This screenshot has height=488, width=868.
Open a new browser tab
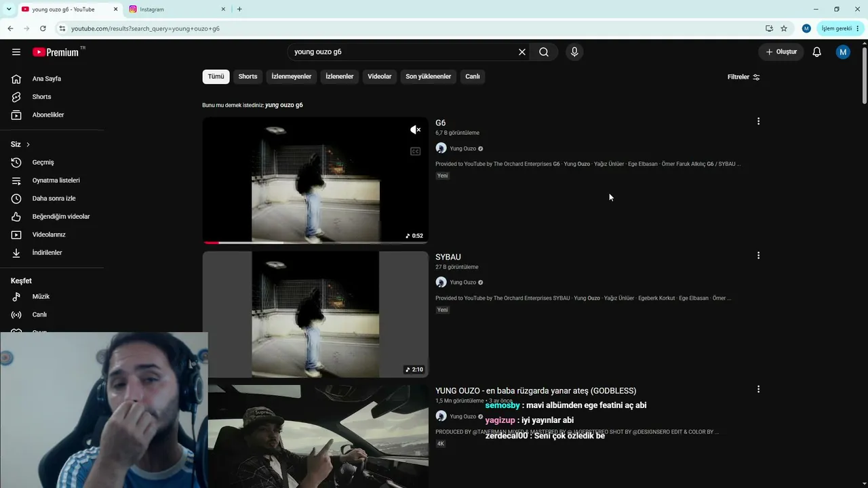239,9
